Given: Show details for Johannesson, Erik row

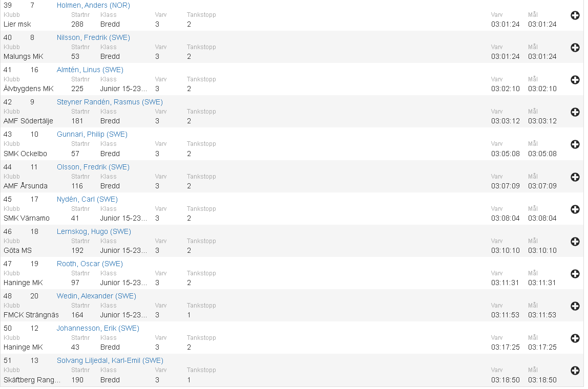Looking at the screenshot, I should 575,338.
